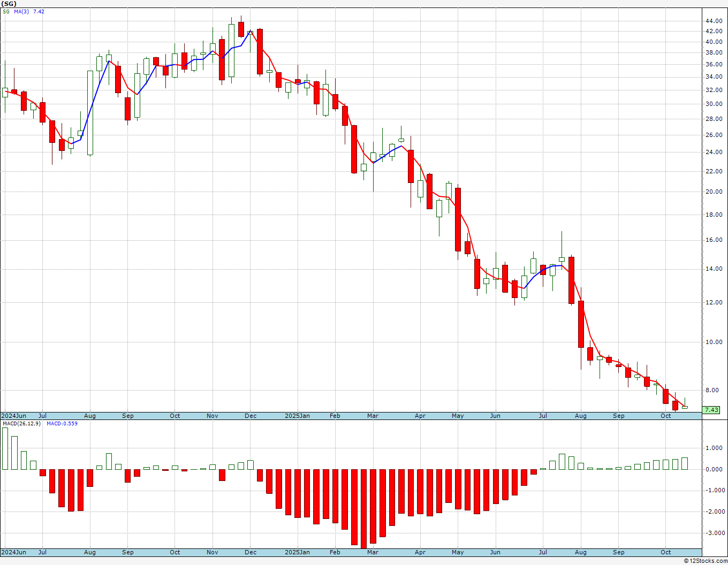This screenshot has height=565, width=728.
Task: Click 2024Jun on the price chart time axis
Action: (13, 416)
